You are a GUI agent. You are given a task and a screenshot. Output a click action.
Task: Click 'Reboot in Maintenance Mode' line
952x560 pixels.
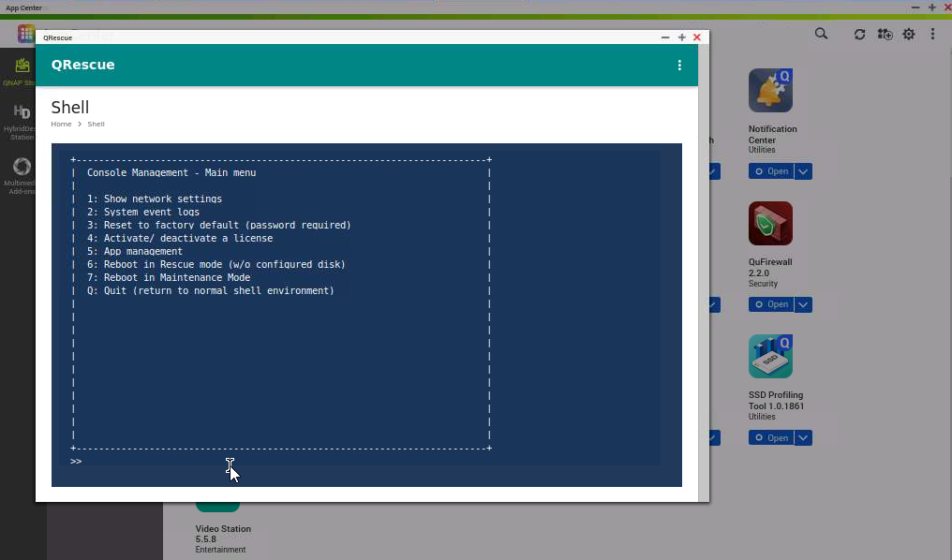pyautogui.click(x=169, y=277)
